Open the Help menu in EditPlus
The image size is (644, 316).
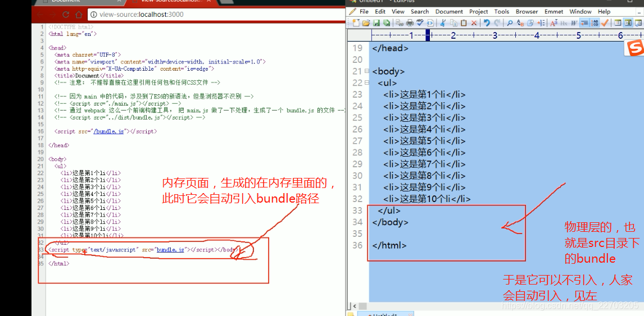(604, 11)
